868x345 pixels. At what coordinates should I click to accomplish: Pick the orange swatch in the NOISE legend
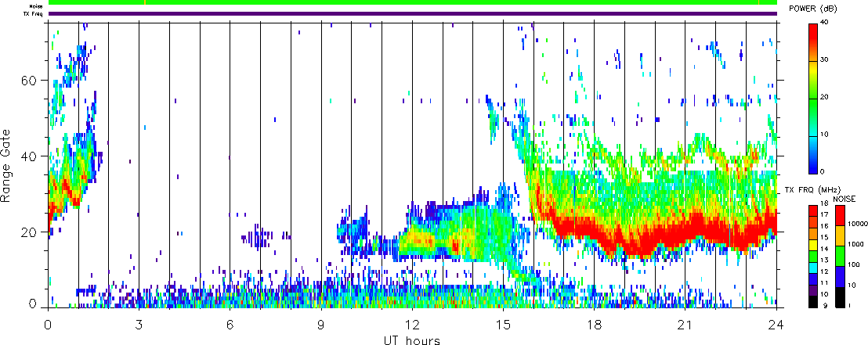click(841, 235)
